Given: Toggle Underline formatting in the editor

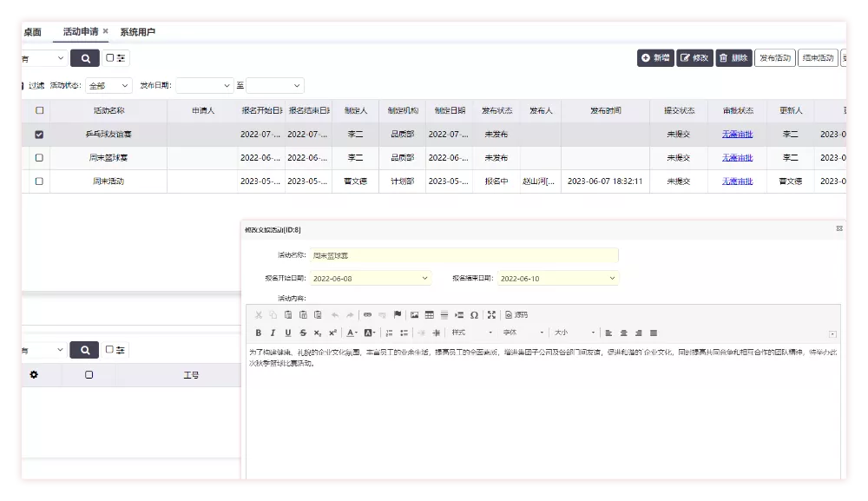Looking at the screenshot, I should point(288,333).
